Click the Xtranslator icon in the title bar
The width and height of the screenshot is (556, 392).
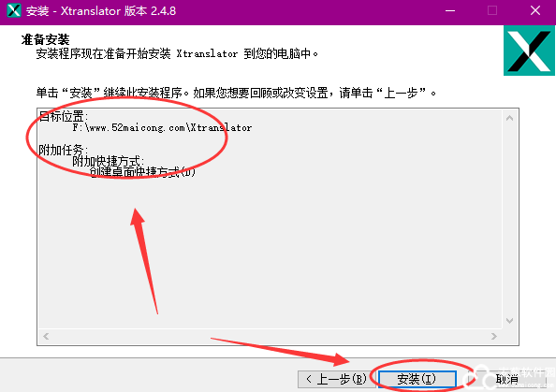click(14, 10)
